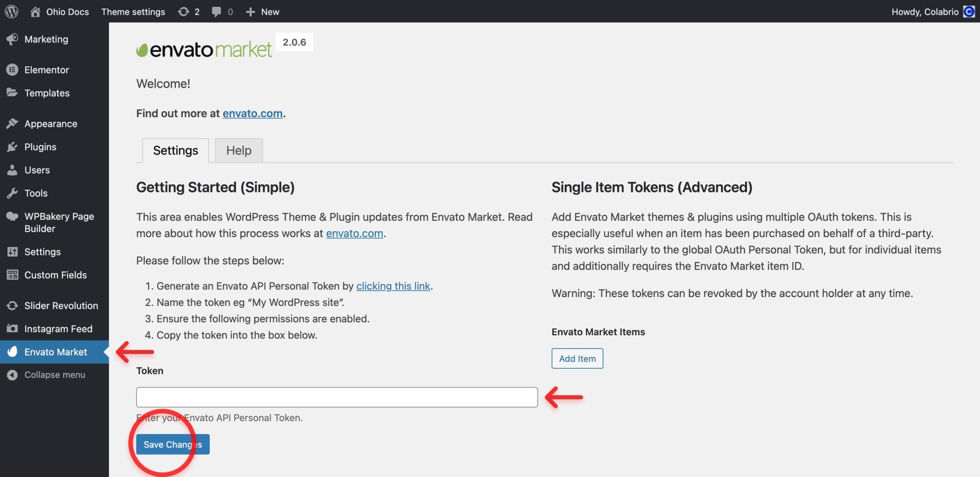The height and width of the screenshot is (477, 980).
Task: Go to Custom Fields in sidebar
Action: (56, 275)
